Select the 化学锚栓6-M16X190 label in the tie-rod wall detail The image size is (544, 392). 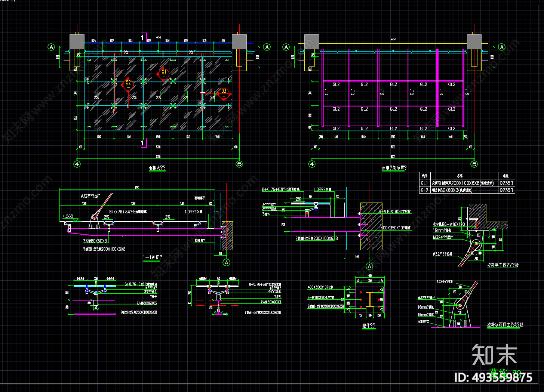tap(449, 224)
